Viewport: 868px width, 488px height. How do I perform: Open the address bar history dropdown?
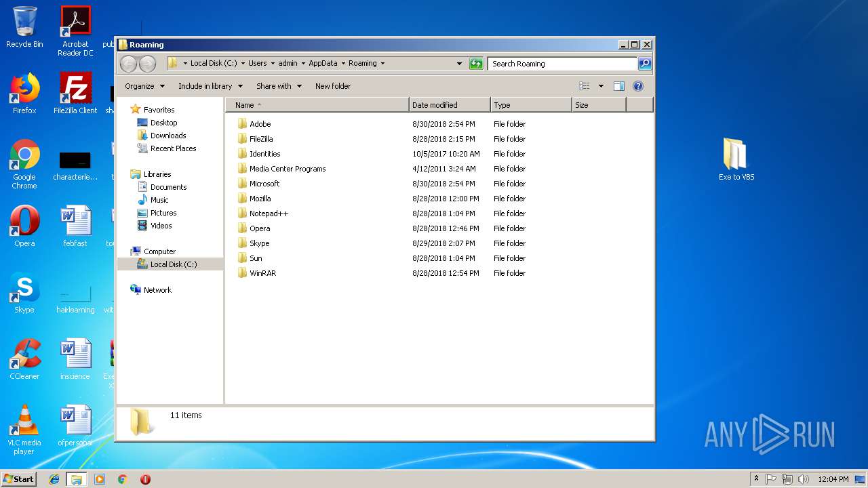460,64
